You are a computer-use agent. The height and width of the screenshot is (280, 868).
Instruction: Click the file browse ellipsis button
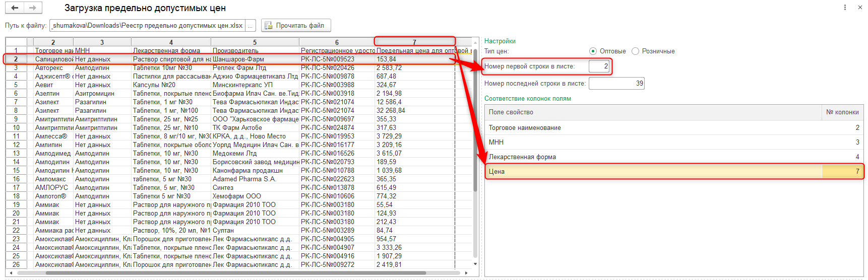point(251,26)
